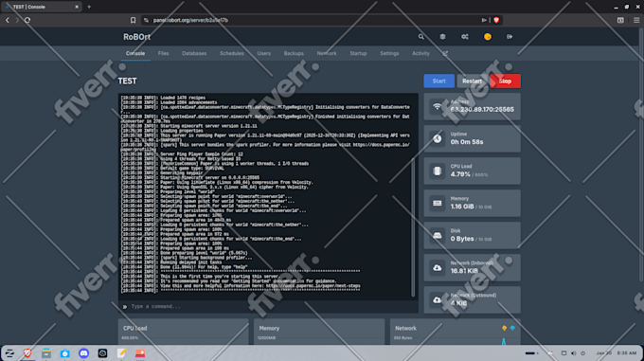Open the external link icon after Activity tab

(445, 53)
